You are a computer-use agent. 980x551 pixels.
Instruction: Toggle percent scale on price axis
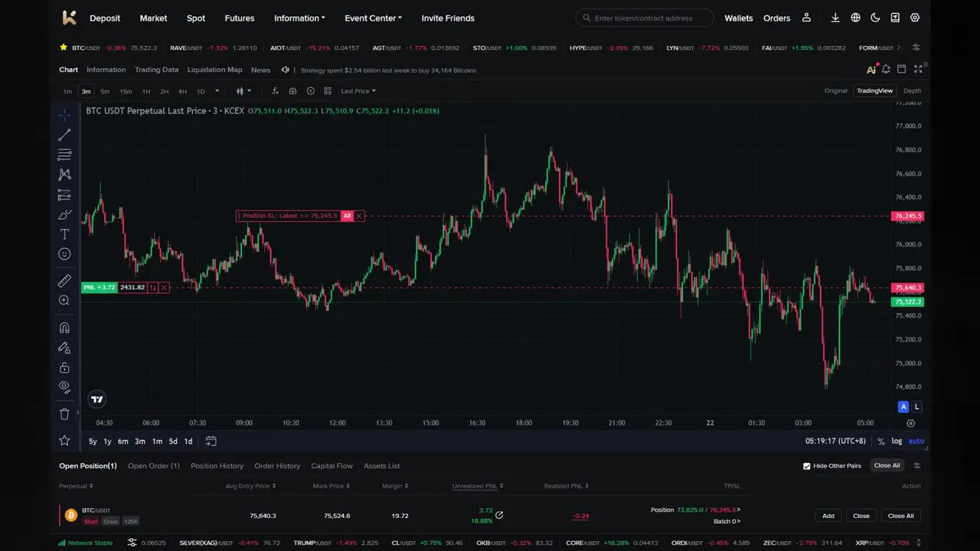[x=880, y=442]
